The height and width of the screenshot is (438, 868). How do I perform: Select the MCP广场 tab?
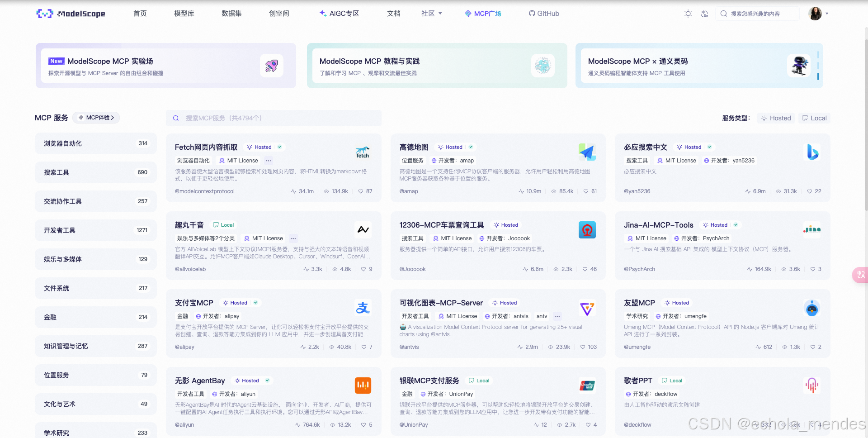click(483, 14)
